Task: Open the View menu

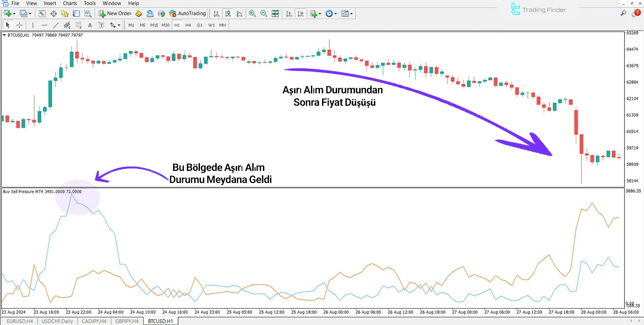Action: (32, 3)
